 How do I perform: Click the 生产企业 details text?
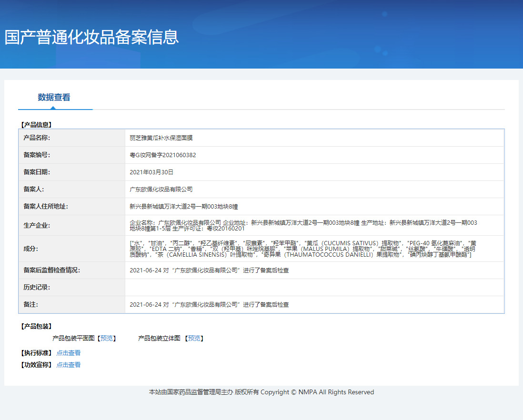pos(303,226)
